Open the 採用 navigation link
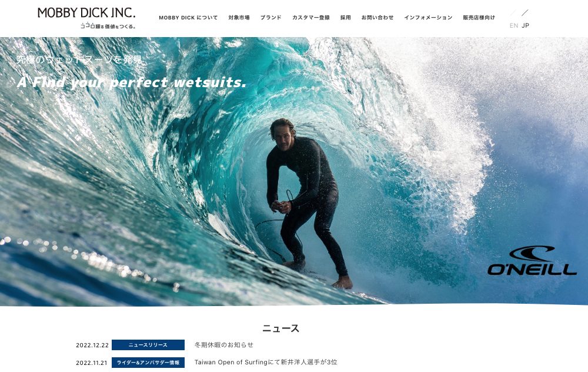588x372 pixels. 345,18
